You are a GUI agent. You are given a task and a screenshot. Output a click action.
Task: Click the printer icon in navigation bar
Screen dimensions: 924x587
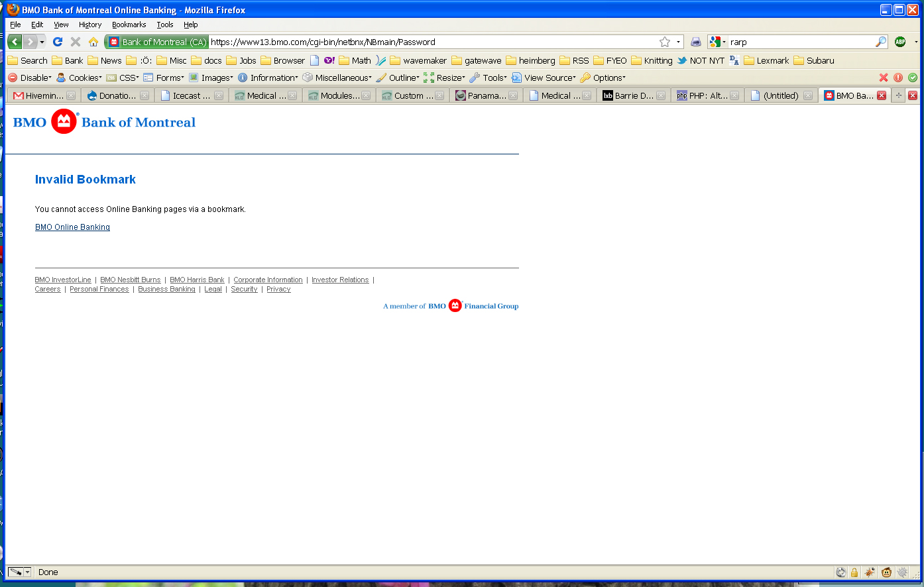coord(695,42)
